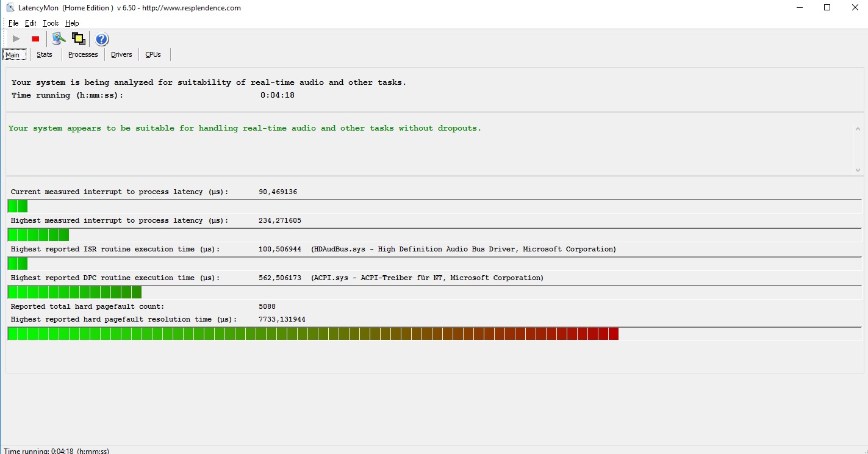Open the Help menu
Viewport: 868px width, 454px height.
(72, 23)
